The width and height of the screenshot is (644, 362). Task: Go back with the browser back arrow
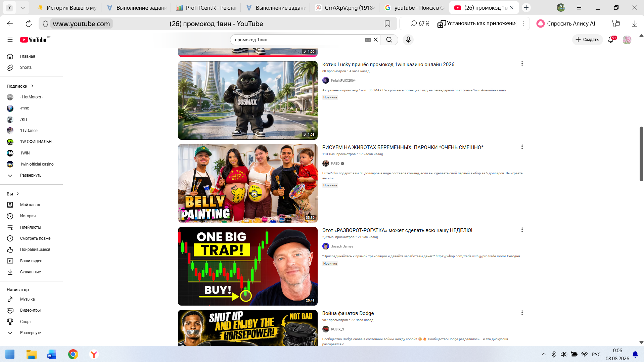point(10,24)
